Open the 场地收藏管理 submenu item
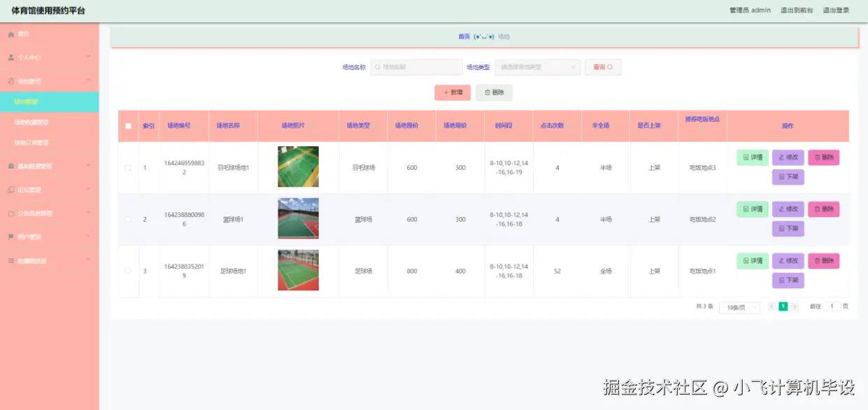 tap(49, 122)
